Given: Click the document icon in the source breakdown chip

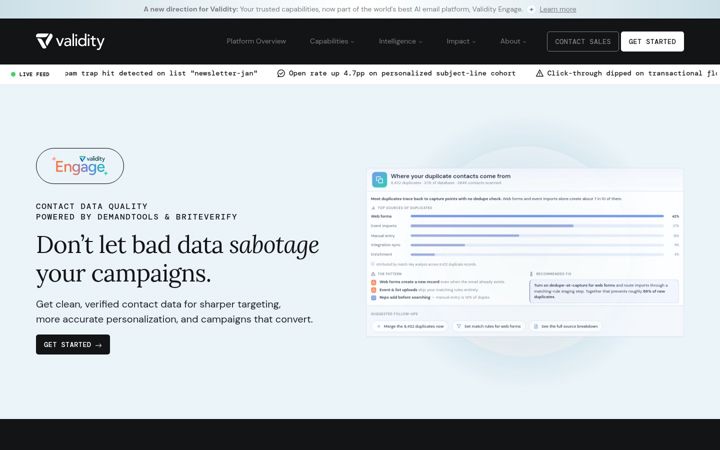Looking at the screenshot, I should (x=535, y=326).
